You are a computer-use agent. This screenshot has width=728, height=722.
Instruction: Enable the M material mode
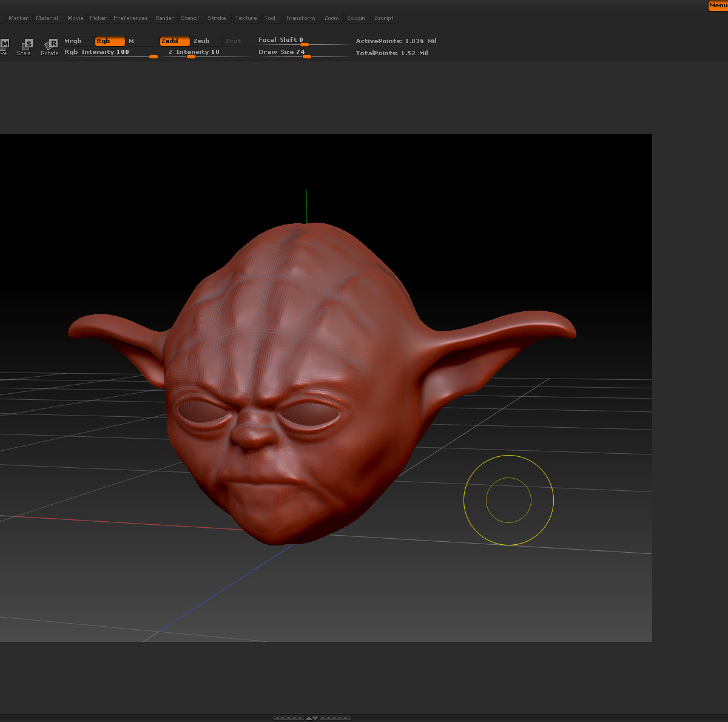click(142, 41)
